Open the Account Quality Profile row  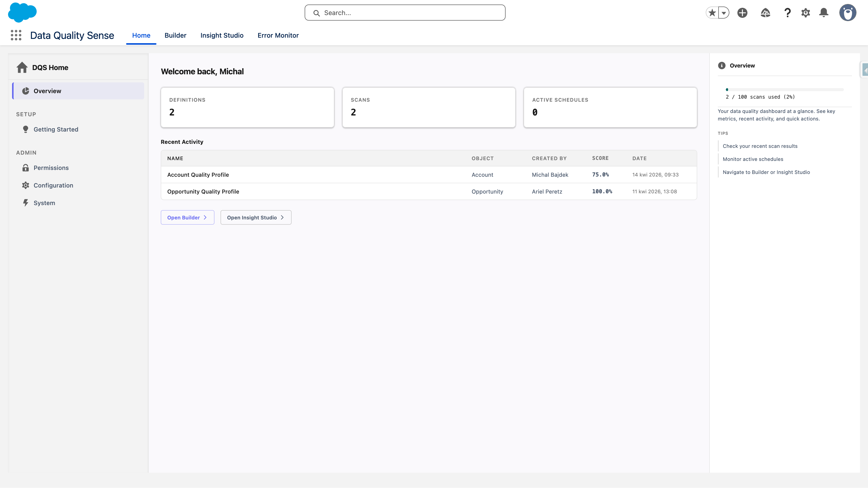(x=429, y=175)
